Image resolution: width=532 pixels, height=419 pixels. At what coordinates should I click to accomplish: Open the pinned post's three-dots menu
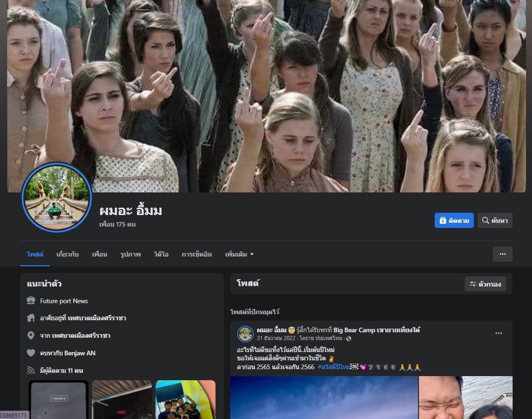[x=498, y=334]
